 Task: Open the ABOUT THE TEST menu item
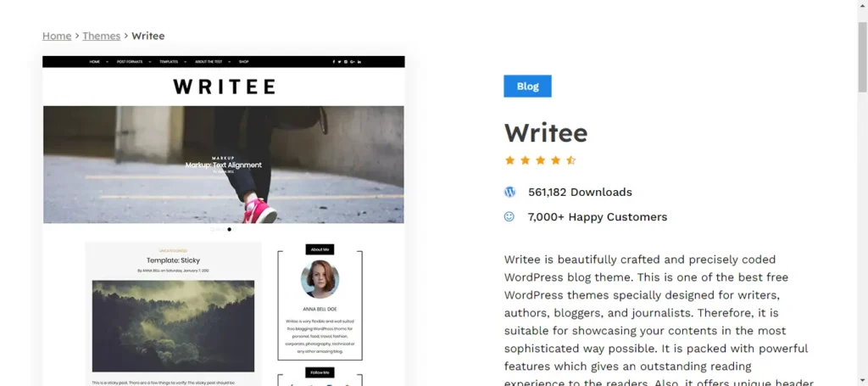(x=209, y=62)
